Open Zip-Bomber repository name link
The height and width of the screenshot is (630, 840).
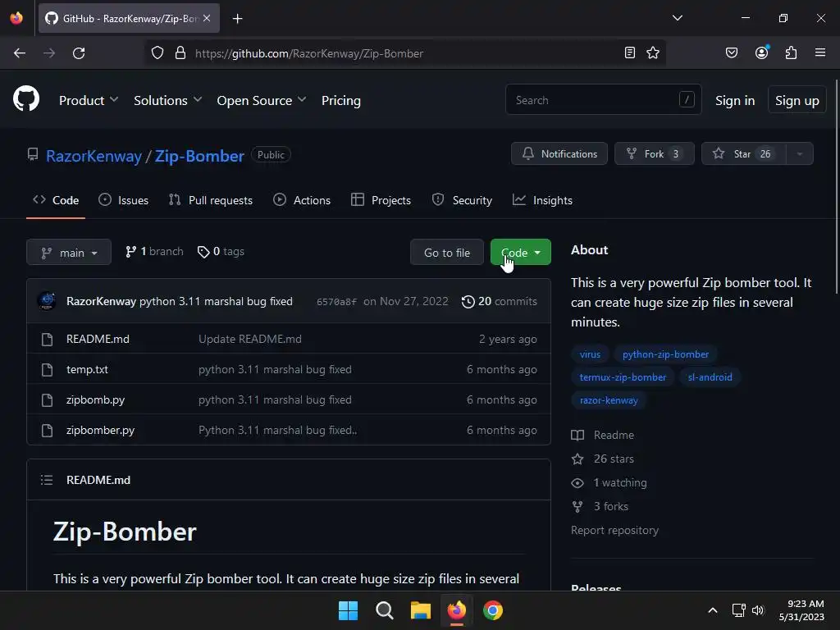tap(199, 156)
